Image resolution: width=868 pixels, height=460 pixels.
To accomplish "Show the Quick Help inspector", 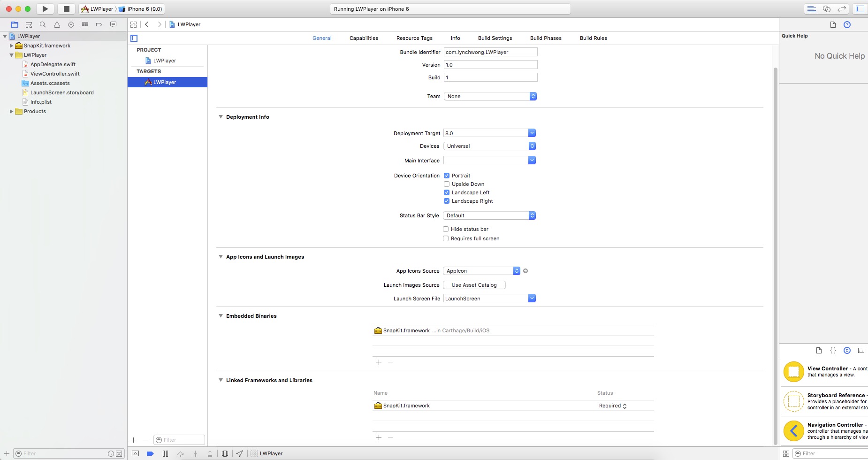I will pos(847,25).
